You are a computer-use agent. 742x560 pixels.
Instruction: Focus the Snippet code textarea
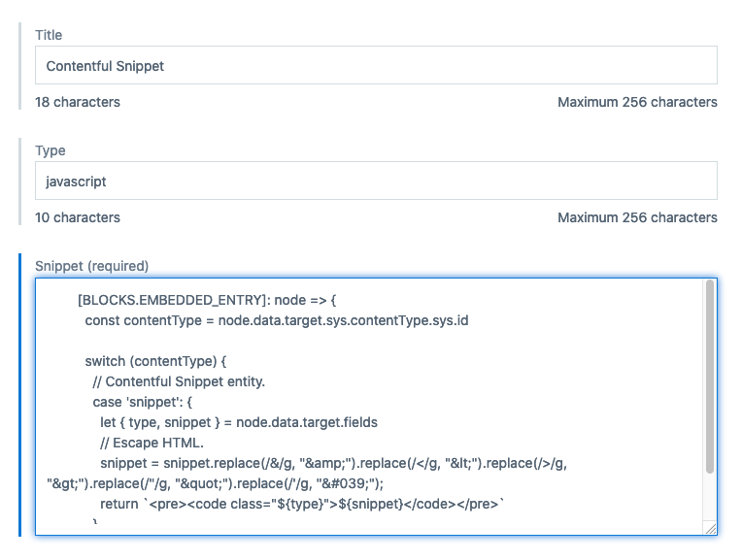pos(376,407)
